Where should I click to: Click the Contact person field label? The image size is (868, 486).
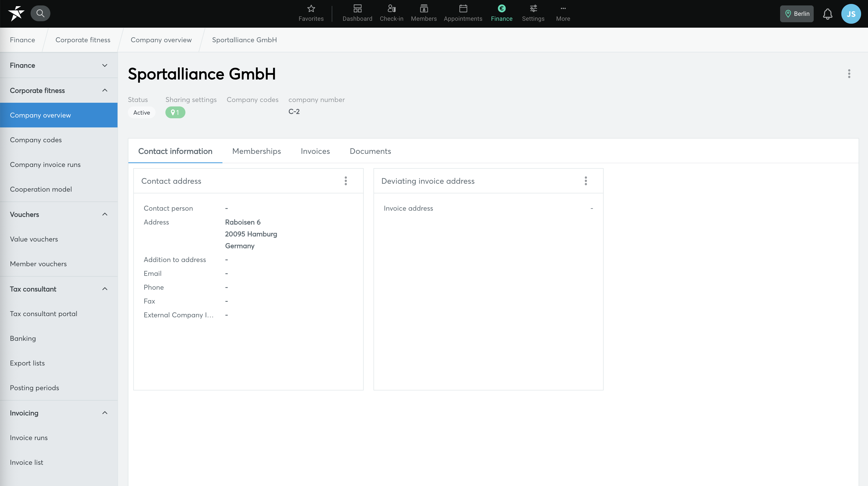tap(168, 208)
